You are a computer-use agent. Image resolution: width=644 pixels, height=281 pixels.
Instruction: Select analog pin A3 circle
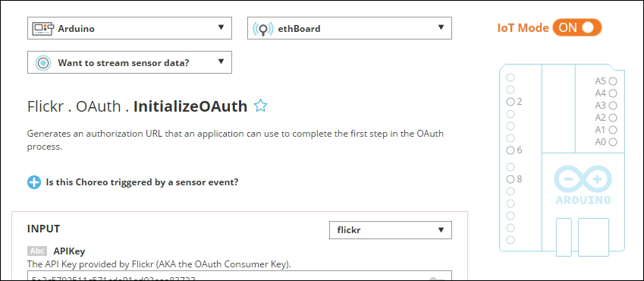point(613,106)
